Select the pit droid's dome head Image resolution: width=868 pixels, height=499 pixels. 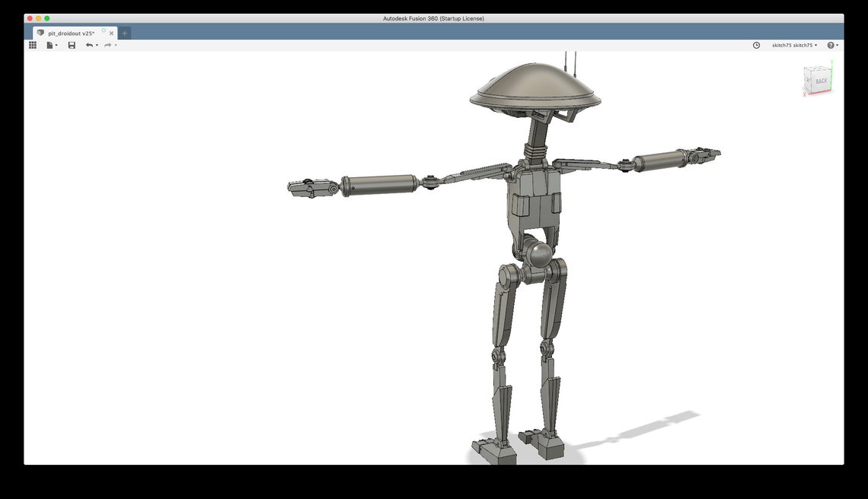[x=533, y=84]
